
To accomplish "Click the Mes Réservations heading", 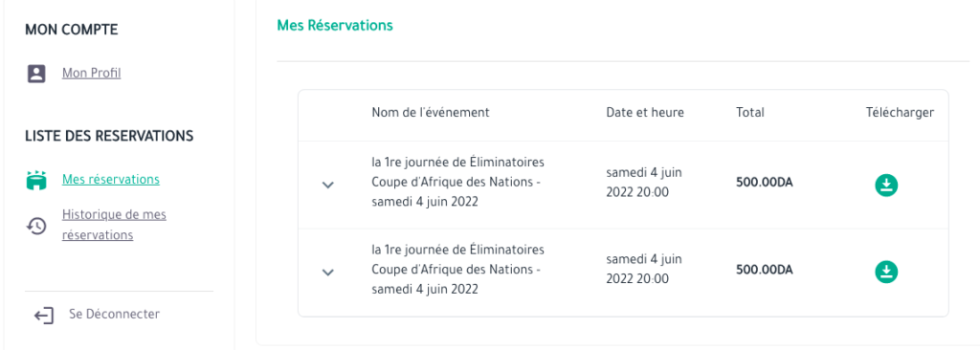I will coord(335,26).
